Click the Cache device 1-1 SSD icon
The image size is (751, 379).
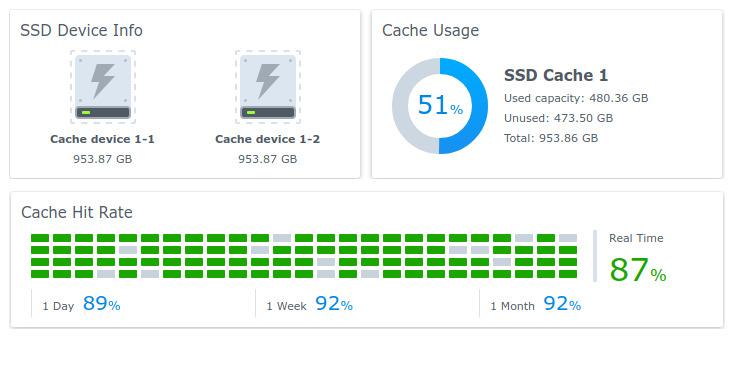pyautogui.click(x=102, y=87)
